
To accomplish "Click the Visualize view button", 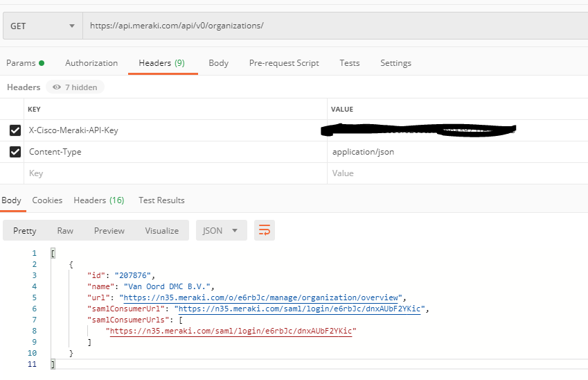I will pos(161,231).
